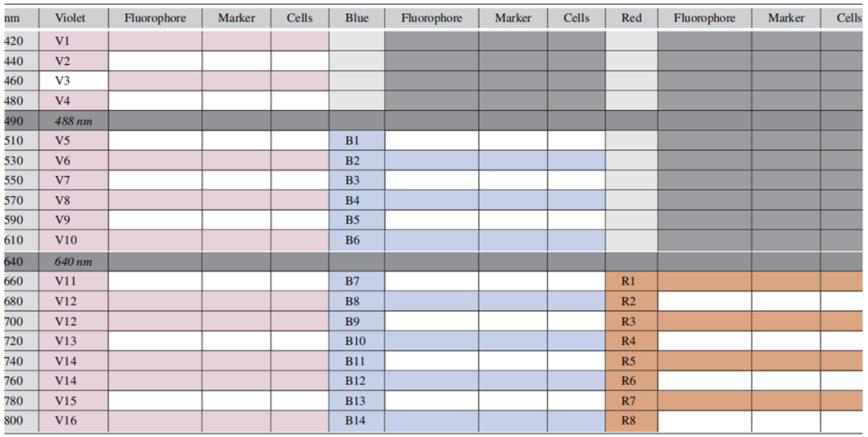Select the 800 wavelength row label
Viewport: 868px width, 437px height.
pos(14,420)
